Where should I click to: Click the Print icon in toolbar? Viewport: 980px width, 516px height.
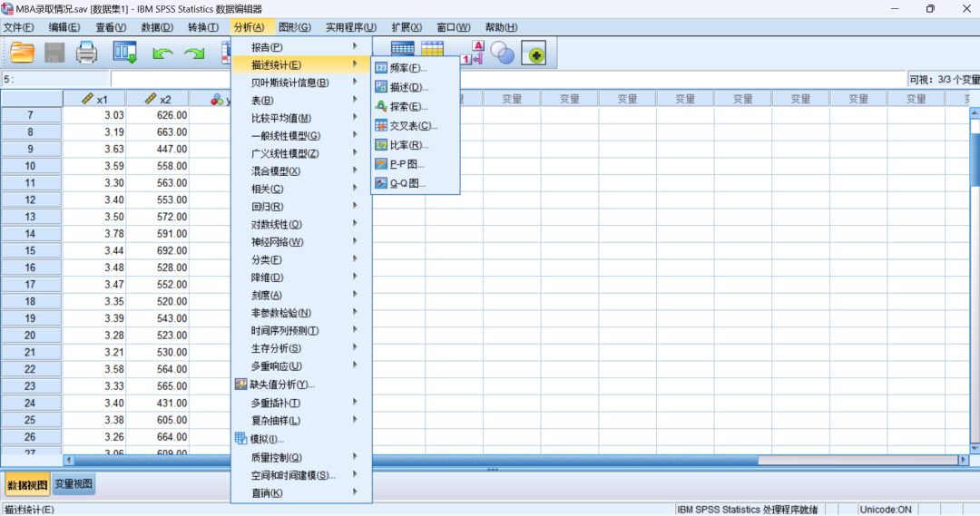tap(86, 54)
